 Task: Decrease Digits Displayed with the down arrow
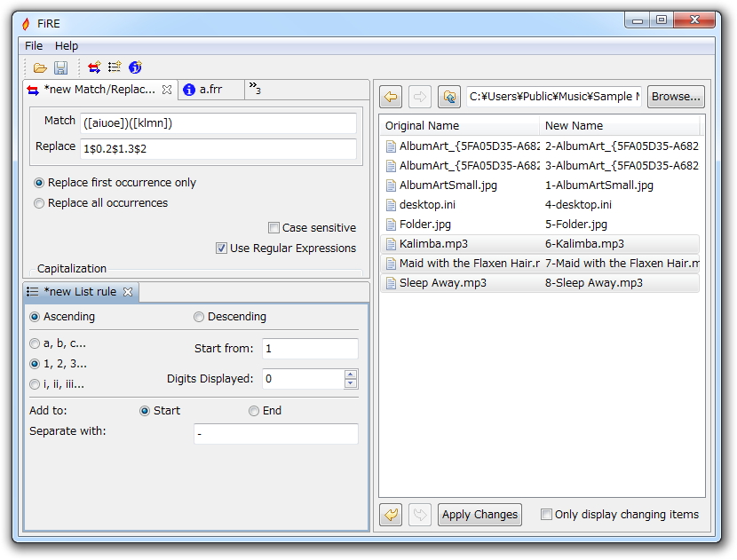pos(350,383)
